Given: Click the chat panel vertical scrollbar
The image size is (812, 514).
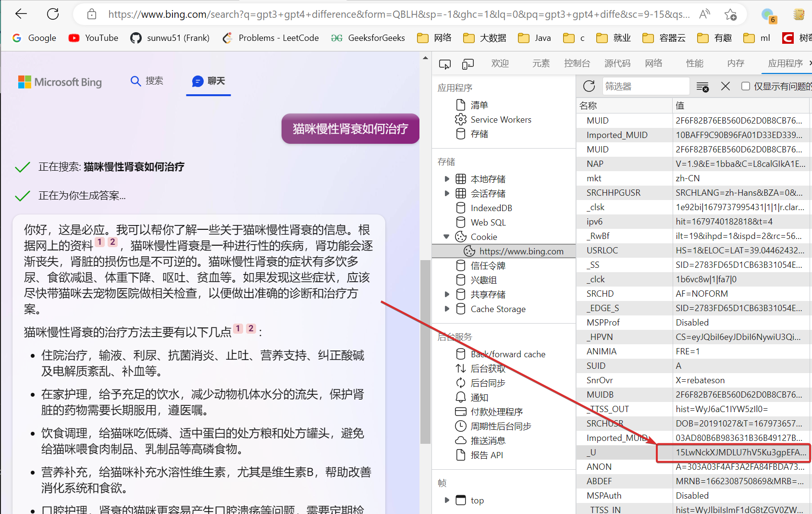Looking at the screenshot, I should (x=425, y=352).
